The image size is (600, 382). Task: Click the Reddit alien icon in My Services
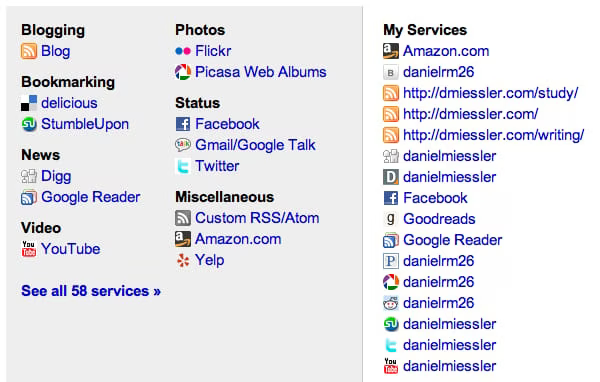click(x=391, y=303)
